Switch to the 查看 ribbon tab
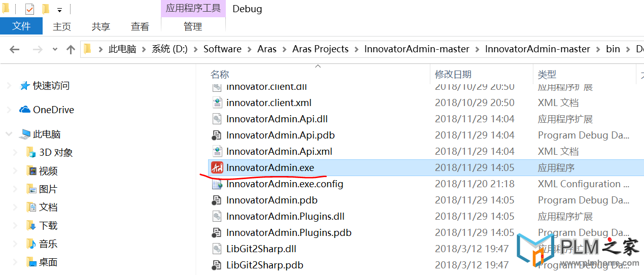This screenshot has width=644, height=275. pos(140,26)
